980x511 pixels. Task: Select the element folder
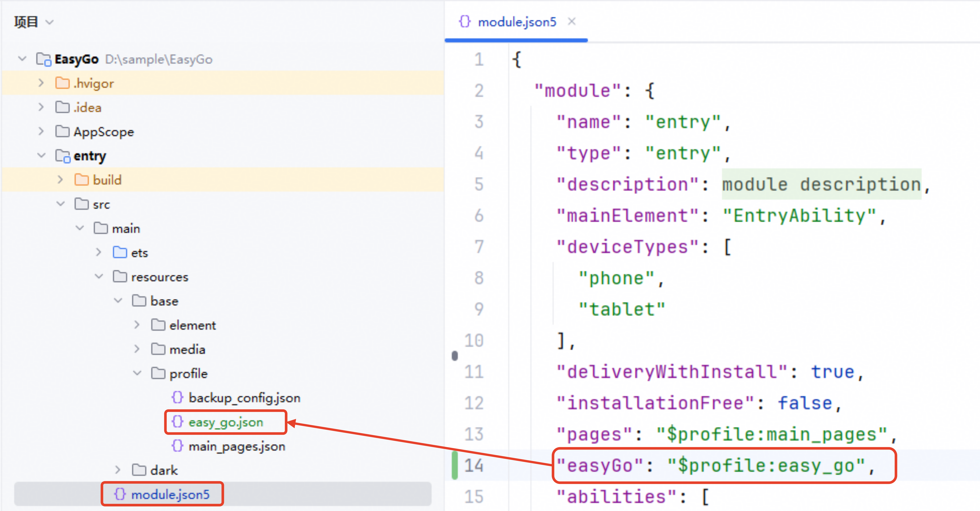(192, 325)
